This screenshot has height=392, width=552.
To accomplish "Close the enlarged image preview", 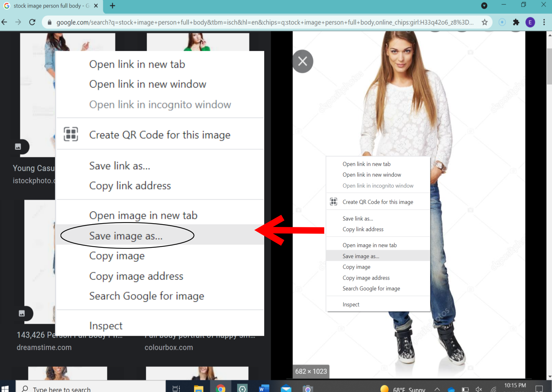I will tap(302, 62).
